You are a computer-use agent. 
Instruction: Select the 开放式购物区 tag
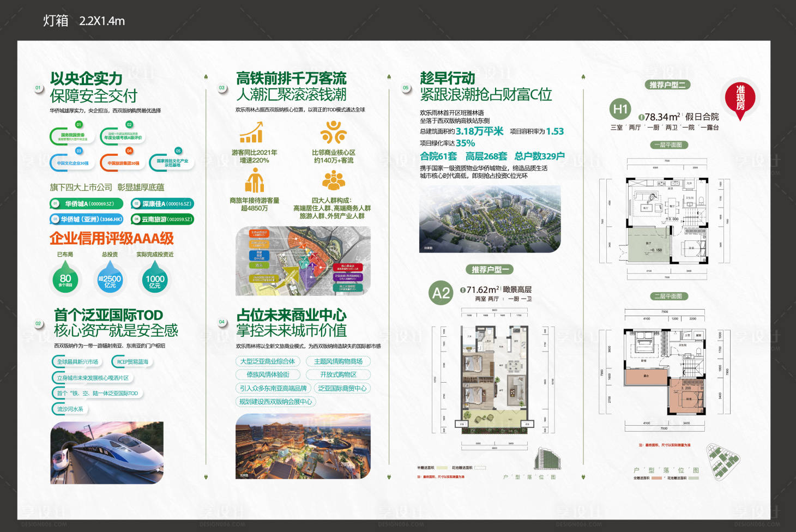tap(338, 374)
